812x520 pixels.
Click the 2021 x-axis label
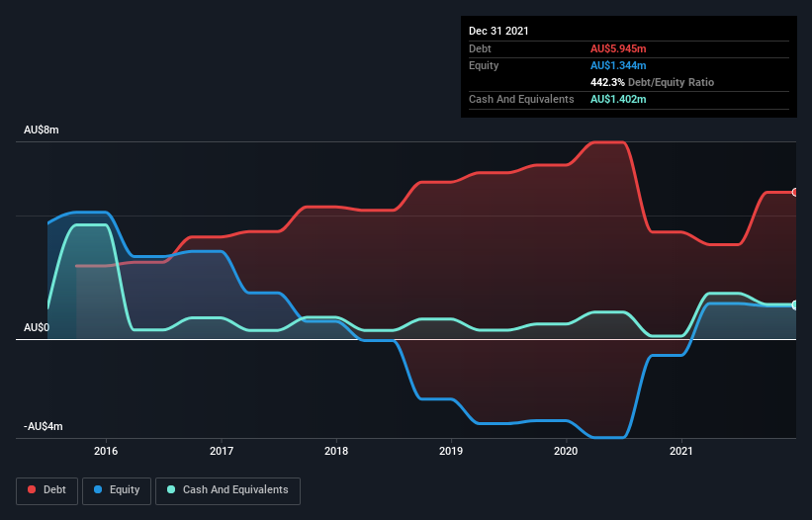pos(681,451)
